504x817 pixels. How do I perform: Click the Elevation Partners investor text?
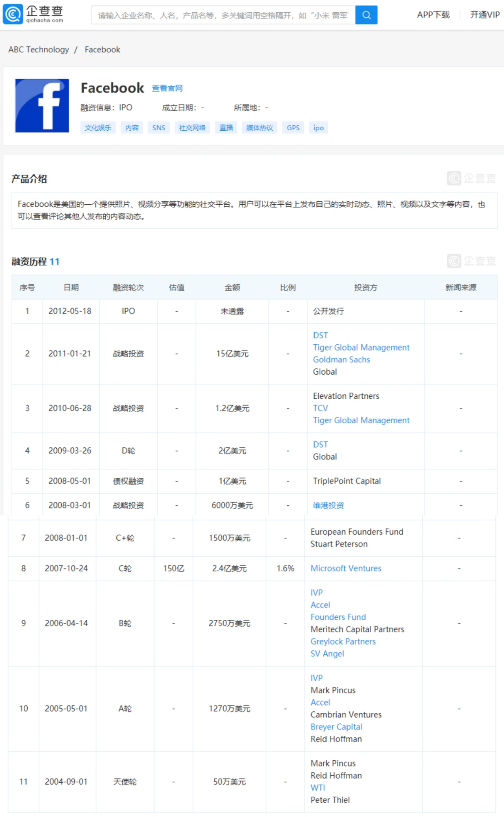click(x=346, y=396)
